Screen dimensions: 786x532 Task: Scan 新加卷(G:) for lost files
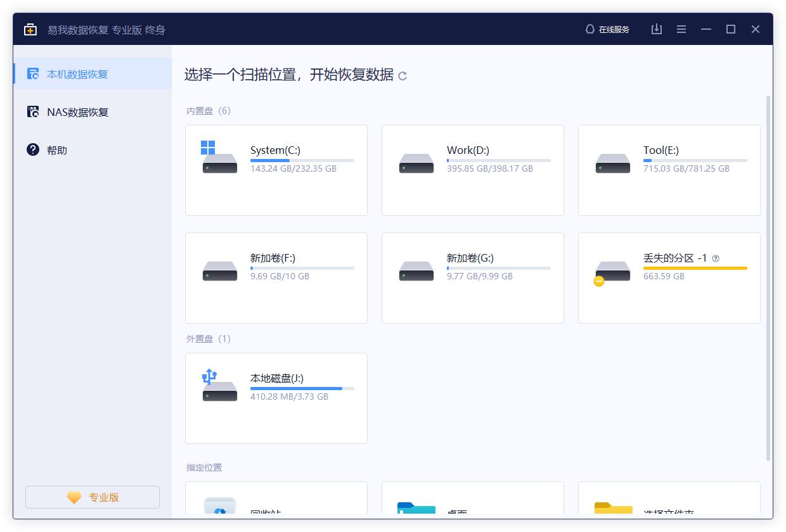(472, 277)
